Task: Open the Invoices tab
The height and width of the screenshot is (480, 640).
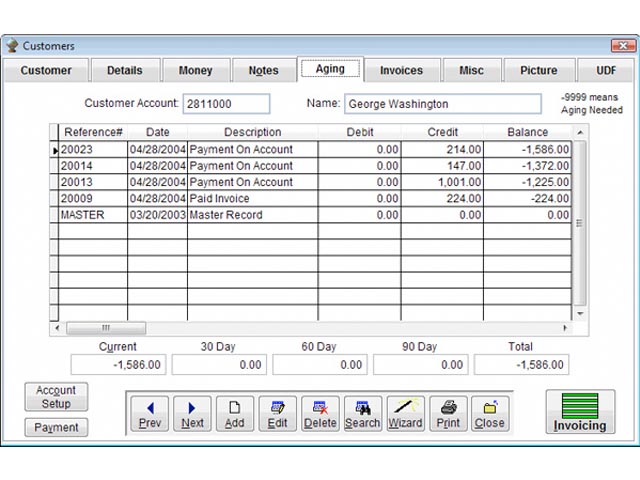Action: click(402, 70)
